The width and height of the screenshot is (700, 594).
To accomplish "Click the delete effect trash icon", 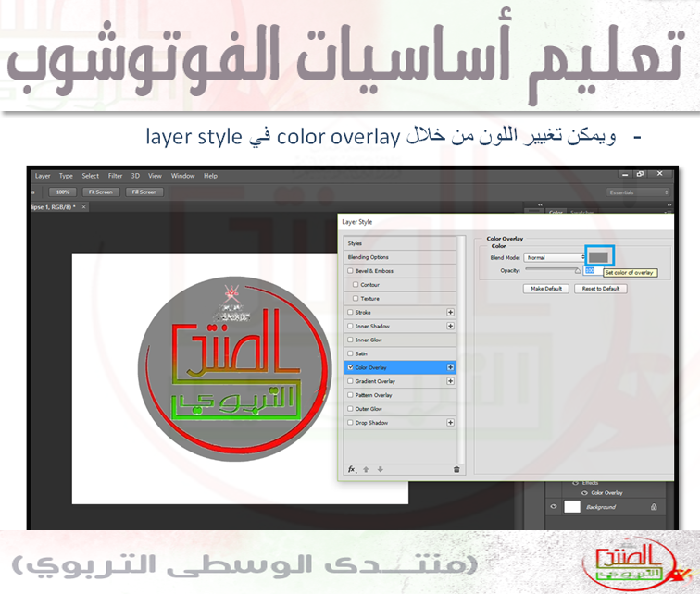I will pyautogui.click(x=456, y=469).
